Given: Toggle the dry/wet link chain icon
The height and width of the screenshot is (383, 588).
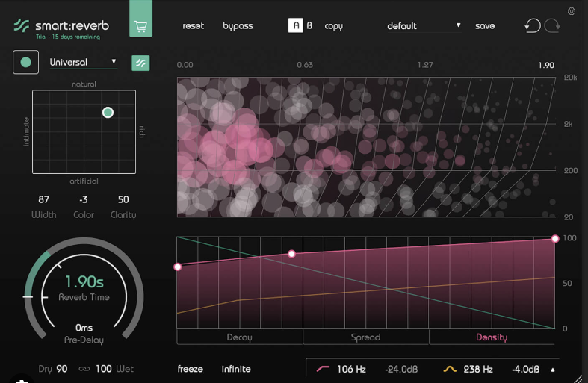Looking at the screenshot, I should (84, 369).
